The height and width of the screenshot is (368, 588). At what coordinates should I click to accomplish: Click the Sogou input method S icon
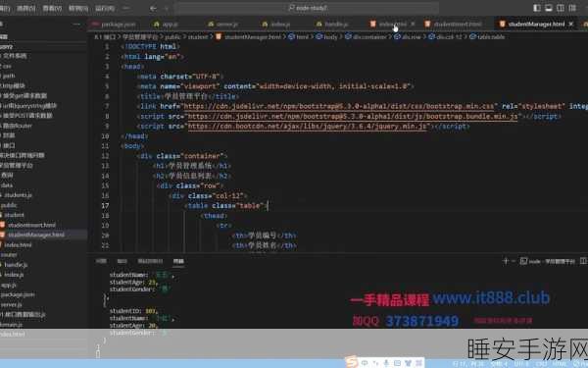[352, 362]
